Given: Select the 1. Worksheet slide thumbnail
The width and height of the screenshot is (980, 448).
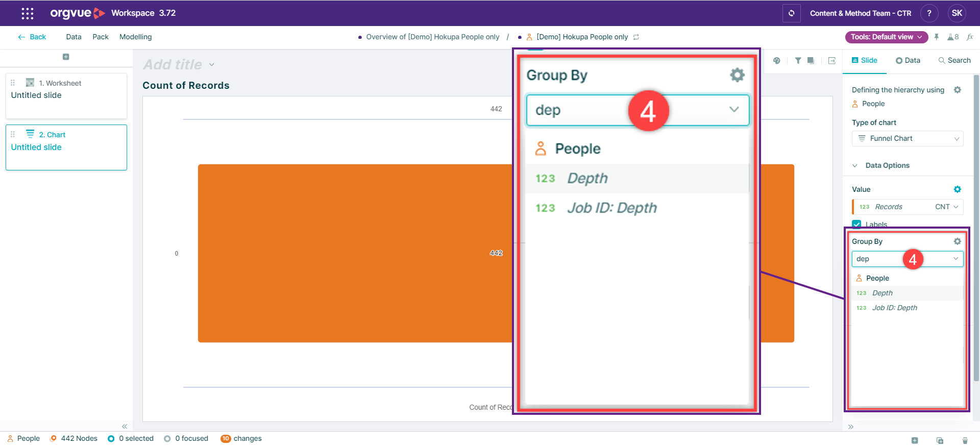Looking at the screenshot, I should click(x=66, y=96).
